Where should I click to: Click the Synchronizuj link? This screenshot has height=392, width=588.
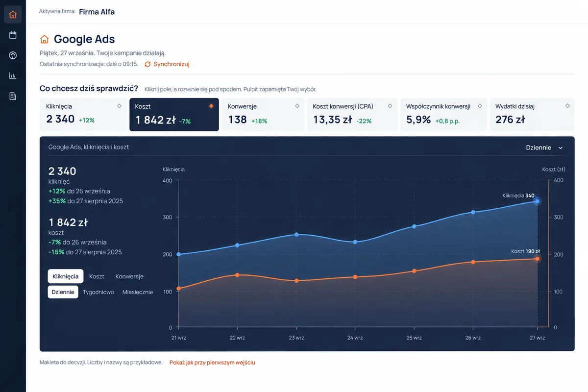171,64
